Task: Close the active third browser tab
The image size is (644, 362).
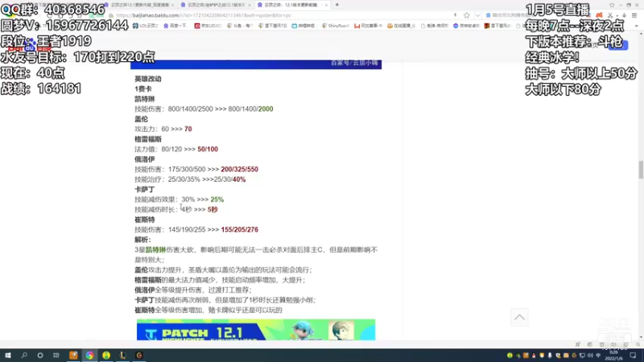Action: click(327, 5)
